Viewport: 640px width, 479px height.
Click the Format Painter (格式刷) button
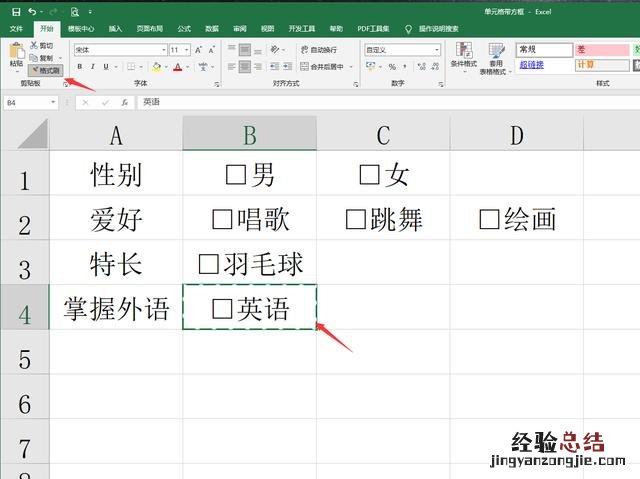click(45, 71)
